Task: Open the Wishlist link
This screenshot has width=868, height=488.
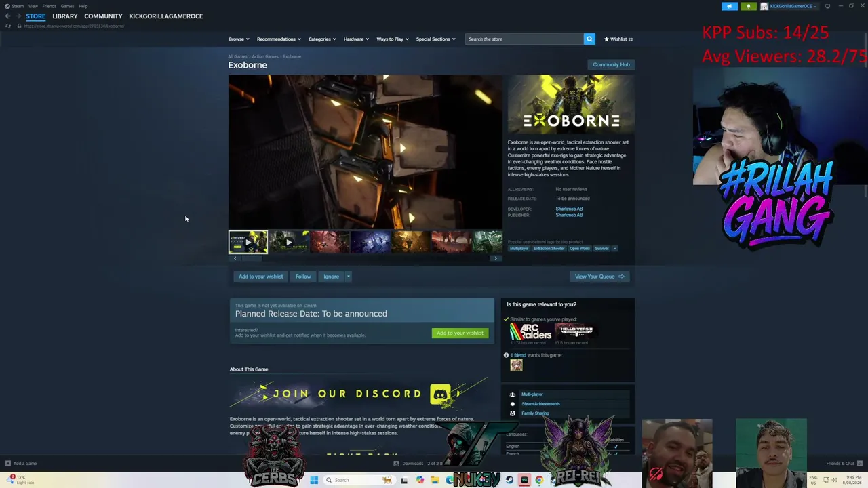Action: [x=618, y=39]
